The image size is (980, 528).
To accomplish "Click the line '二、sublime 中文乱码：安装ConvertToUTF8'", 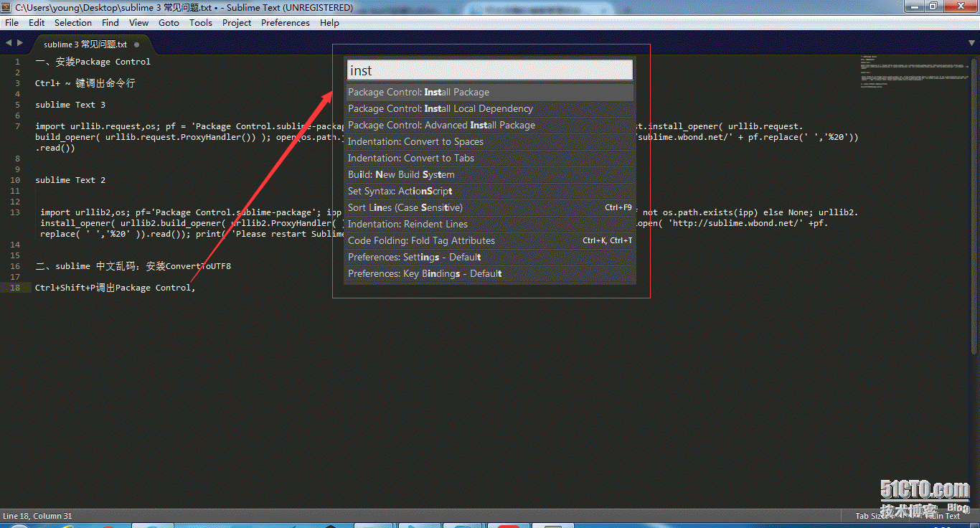I will click(133, 266).
